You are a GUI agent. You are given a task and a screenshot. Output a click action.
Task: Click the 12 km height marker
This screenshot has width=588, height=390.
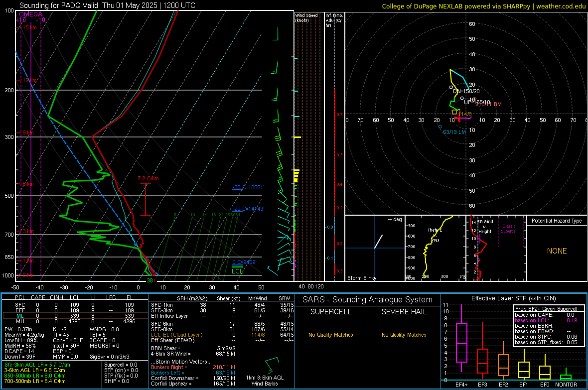tap(29, 80)
